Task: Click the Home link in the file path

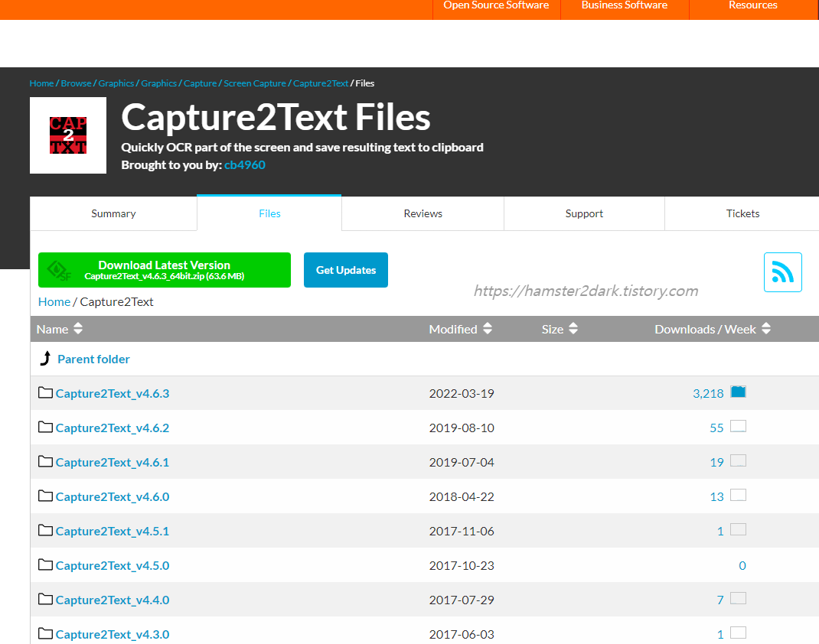Action: point(54,301)
